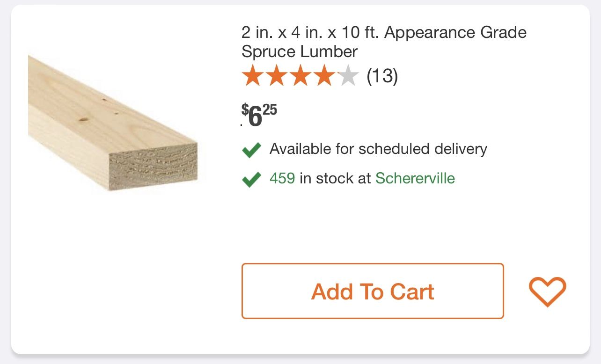
Task: Click the green checkmark beside stock count
Action: click(251, 179)
